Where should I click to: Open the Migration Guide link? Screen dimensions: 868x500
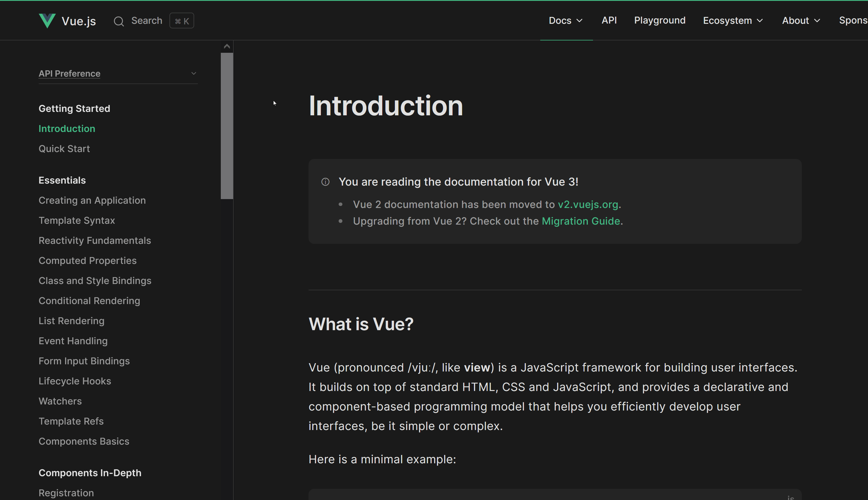click(x=581, y=221)
